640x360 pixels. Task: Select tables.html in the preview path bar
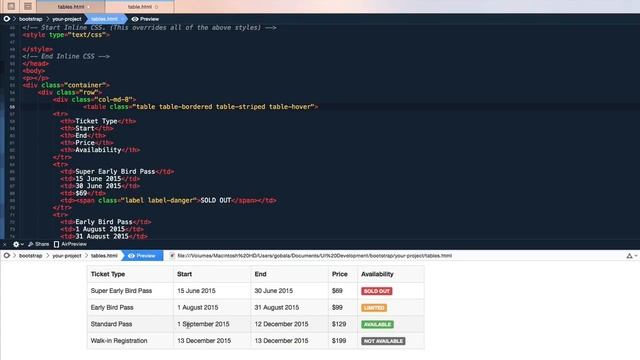(104, 256)
